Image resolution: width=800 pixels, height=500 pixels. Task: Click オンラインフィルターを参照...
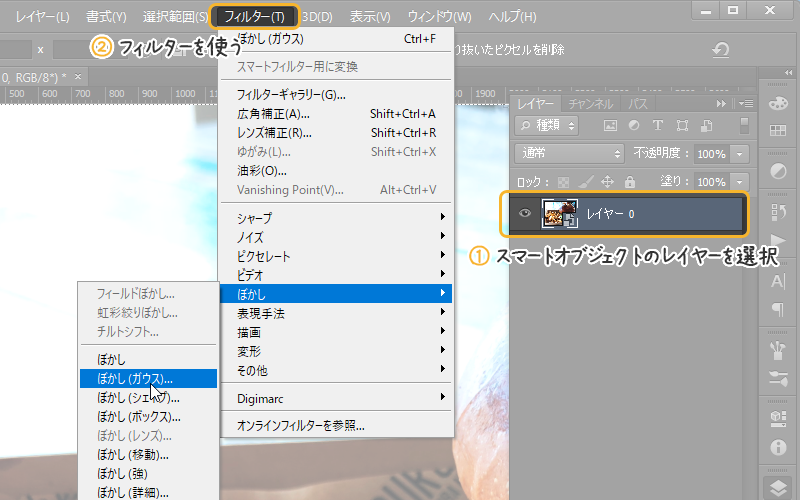pyautogui.click(x=337, y=425)
